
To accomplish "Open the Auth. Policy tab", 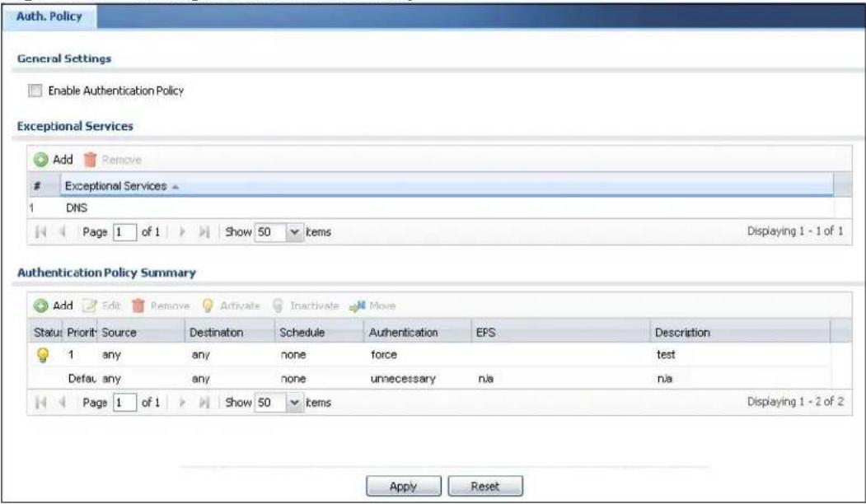I will coord(49,16).
